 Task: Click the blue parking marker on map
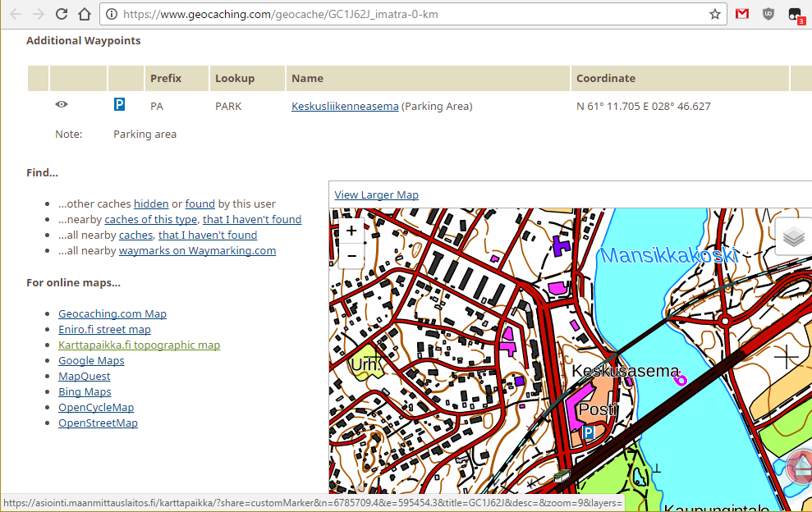point(588,432)
